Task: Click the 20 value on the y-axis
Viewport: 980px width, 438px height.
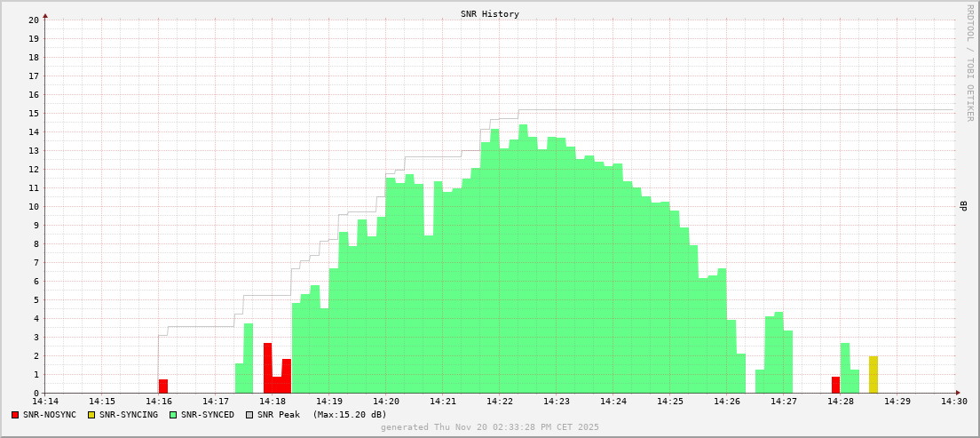Action: click(x=34, y=20)
